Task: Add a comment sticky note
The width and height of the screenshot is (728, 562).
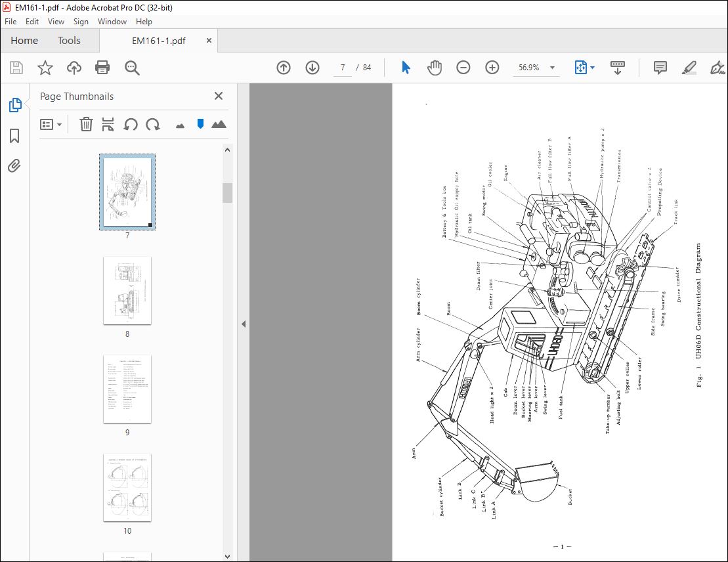Action: tap(660, 68)
